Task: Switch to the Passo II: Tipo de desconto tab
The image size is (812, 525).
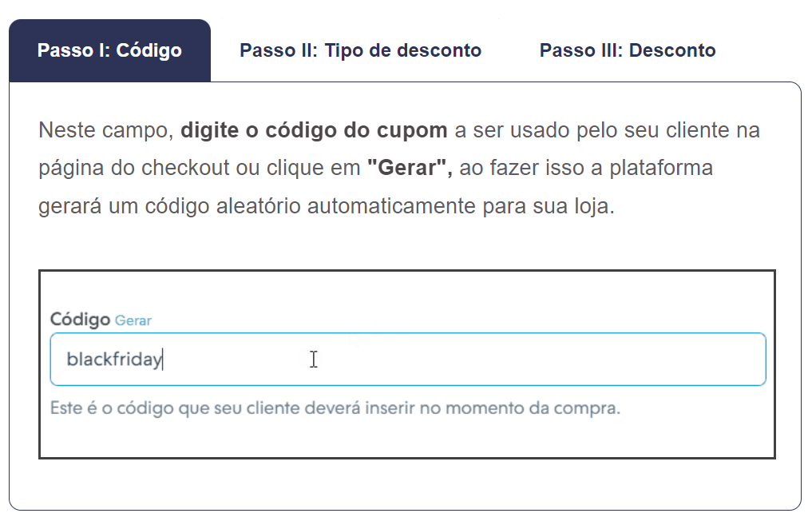Action: point(360,50)
